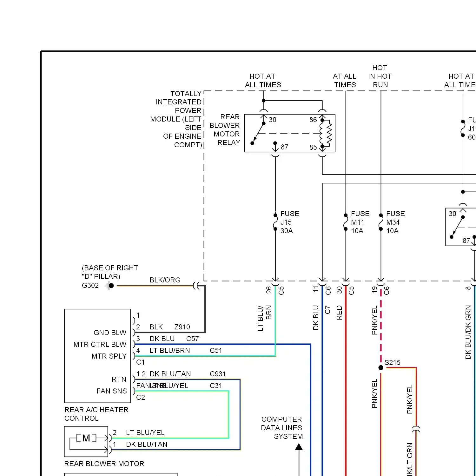Viewport: 476px width, 476px height.
Task: Select the FUSE M11 10A label
Action: click(360, 222)
